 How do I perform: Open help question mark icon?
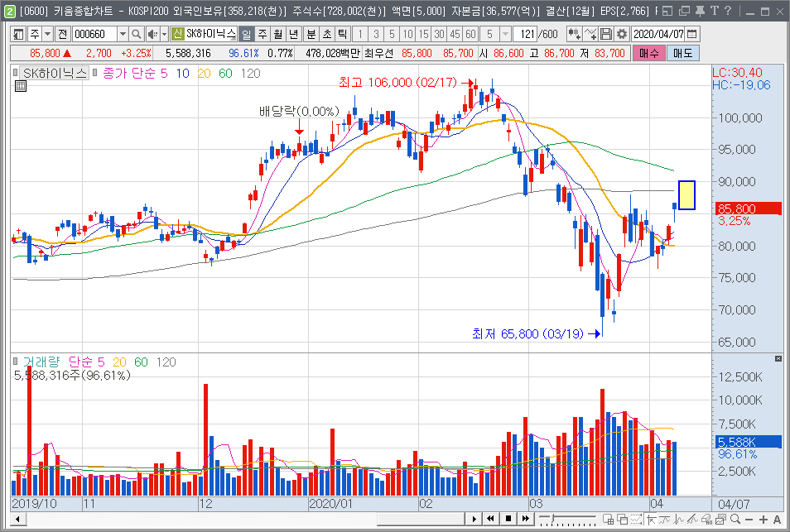(728, 11)
